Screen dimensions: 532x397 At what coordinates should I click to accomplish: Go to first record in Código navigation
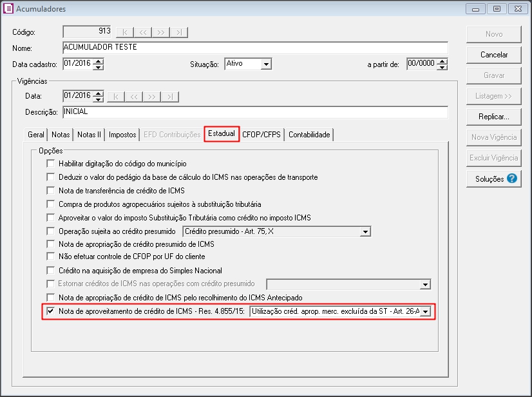pos(125,32)
